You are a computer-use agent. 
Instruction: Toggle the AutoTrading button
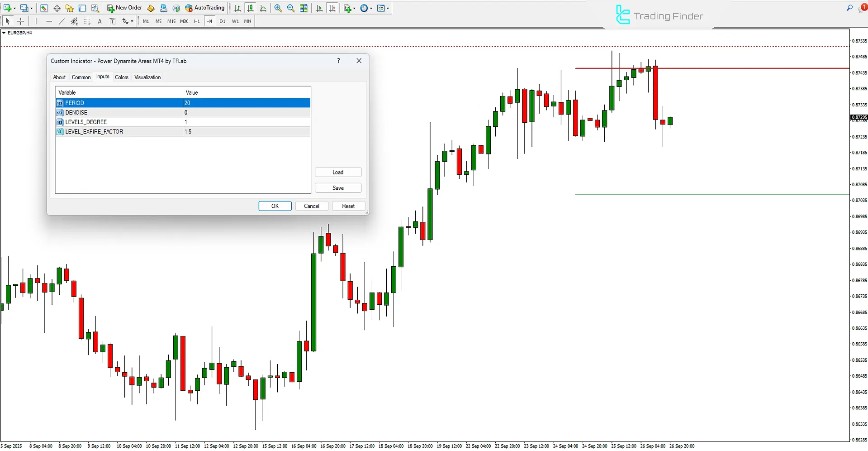click(205, 8)
